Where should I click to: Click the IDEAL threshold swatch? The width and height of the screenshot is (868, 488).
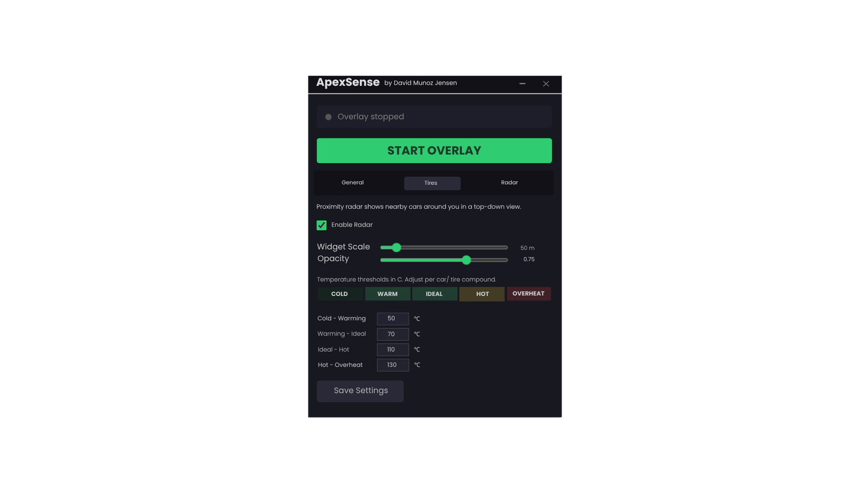(435, 293)
